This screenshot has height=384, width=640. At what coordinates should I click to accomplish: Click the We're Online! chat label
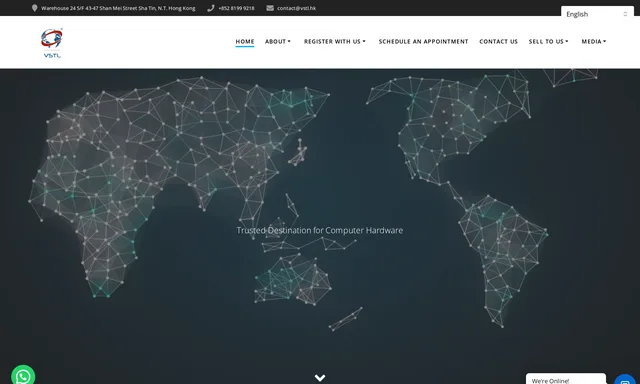coord(550,381)
